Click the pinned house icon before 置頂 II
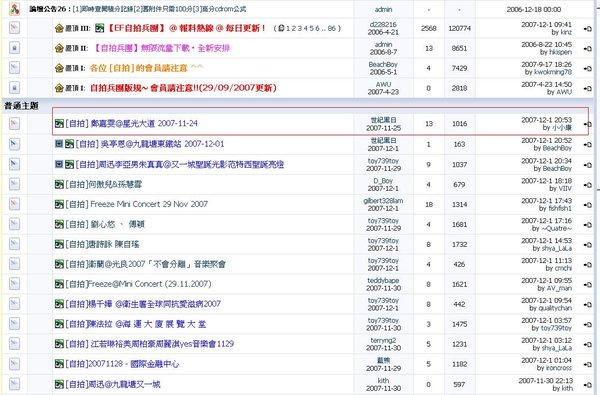The width and height of the screenshot is (600, 395). coord(59,48)
